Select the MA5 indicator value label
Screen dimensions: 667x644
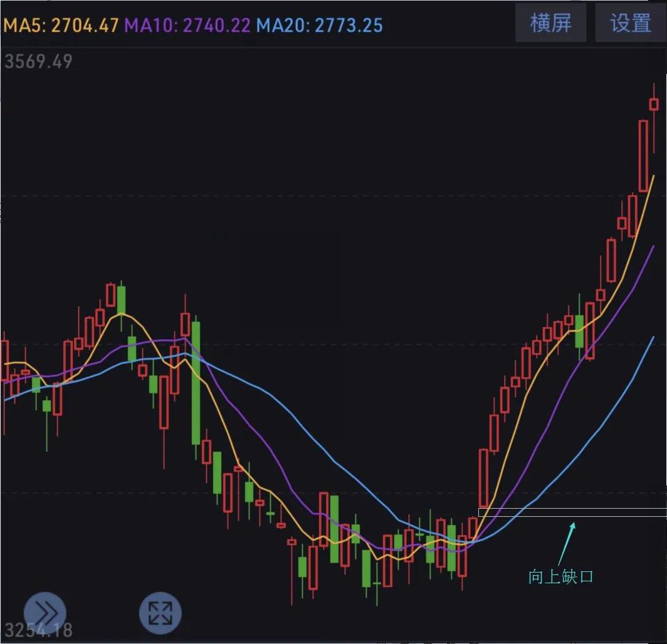pos(61,26)
